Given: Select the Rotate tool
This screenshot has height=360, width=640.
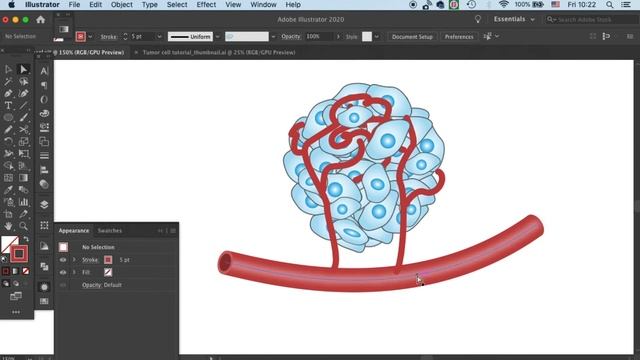Looking at the screenshot, I should pos(8,142).
